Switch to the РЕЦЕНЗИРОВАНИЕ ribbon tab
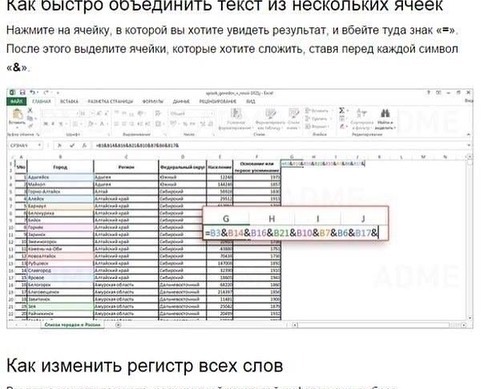The height and width of the screenshot is (389, 484). point(218,101)
